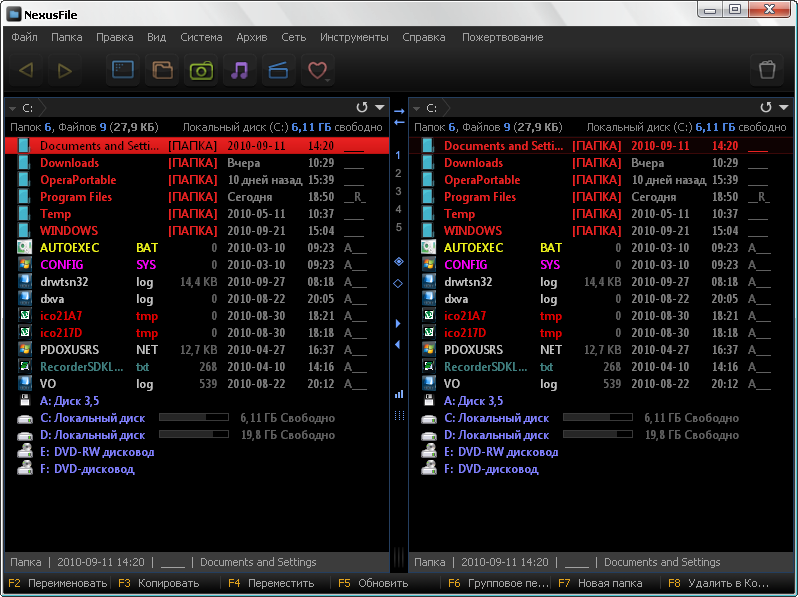798x597 pixels.
Task: Click right panel C: breadcrumb
Action: [x=432, y=108]
